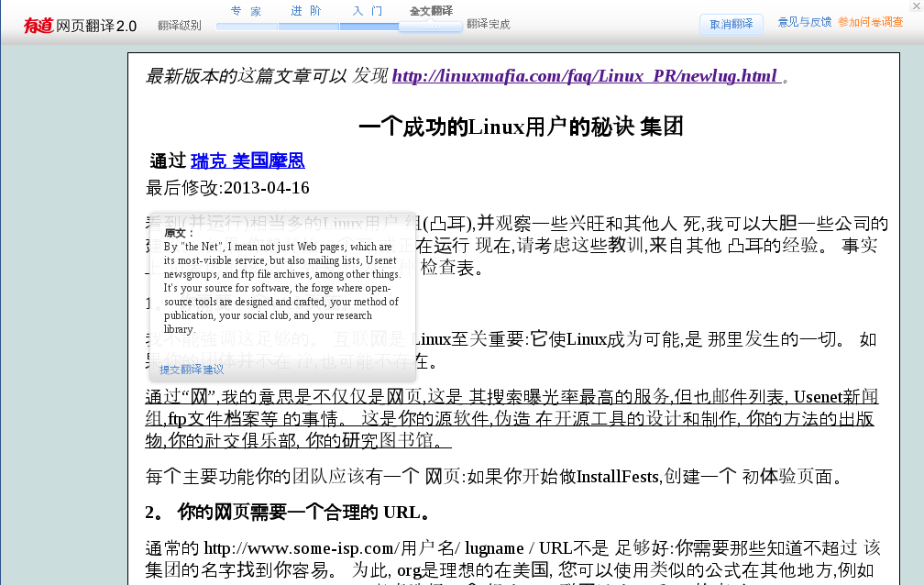Click 提交翻译建议 in the popup
The height and width of the screenshot is (585, 924).
pos(192,370)
